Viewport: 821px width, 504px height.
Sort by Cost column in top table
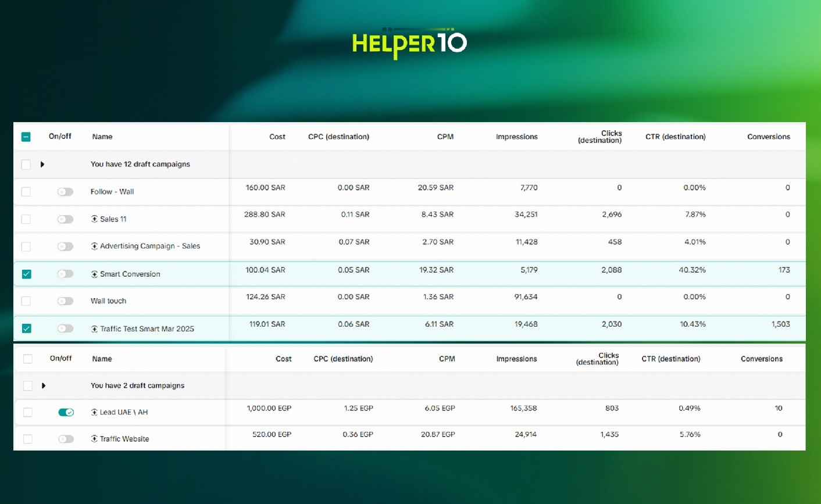(277, 137)
